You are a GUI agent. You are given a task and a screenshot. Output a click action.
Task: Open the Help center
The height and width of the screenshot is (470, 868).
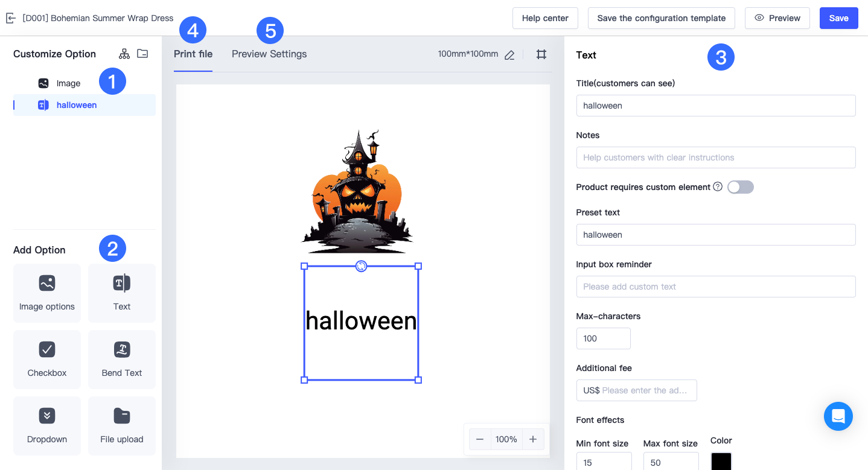[x=544, y=18]
